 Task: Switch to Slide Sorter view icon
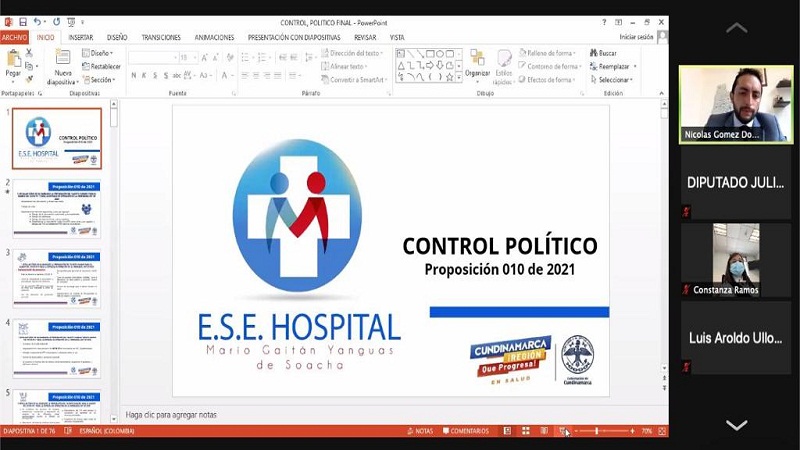point(526,431)
